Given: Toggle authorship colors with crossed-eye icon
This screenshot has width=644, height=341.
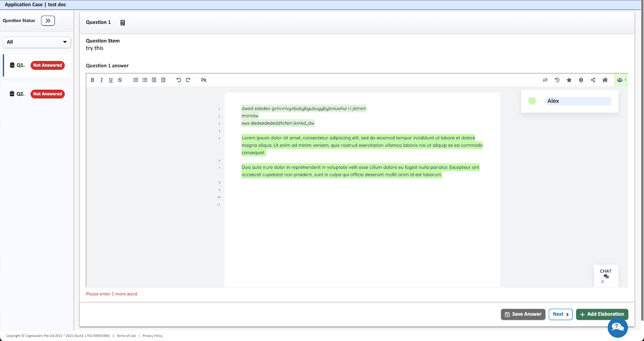Looking at the screenshot, I should 204,80.
